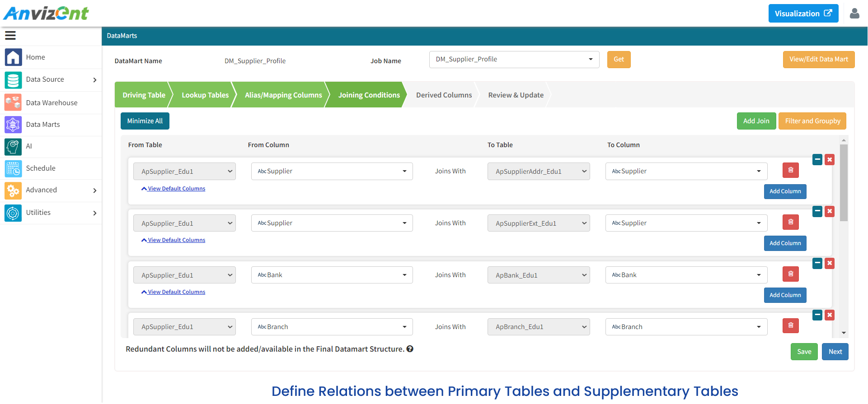Viewport: 868px width, 404px height.
Task: Click the scrollbar down arrow
Action: (x=844, y=333)
